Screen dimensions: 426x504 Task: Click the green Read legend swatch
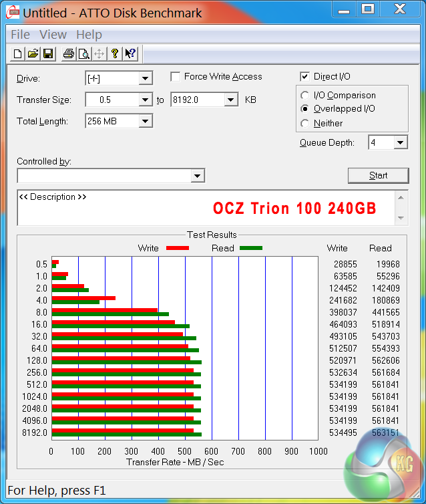[251, 248]
